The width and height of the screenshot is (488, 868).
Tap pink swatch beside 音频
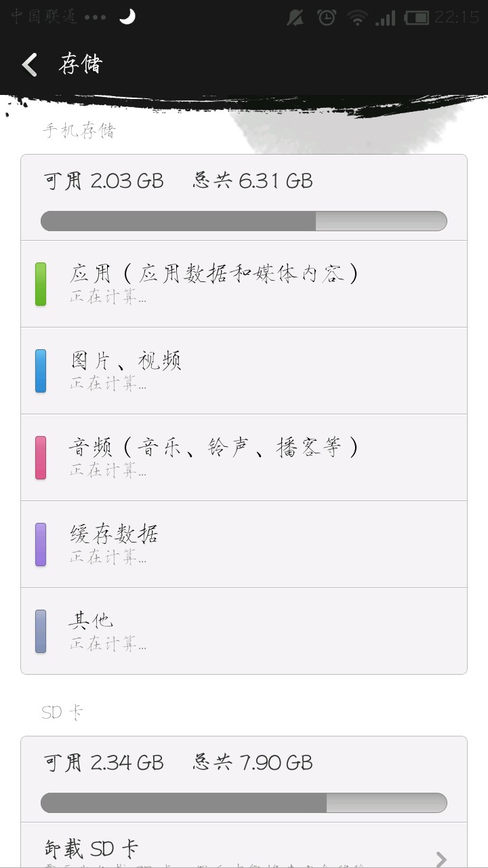(41, 458)
